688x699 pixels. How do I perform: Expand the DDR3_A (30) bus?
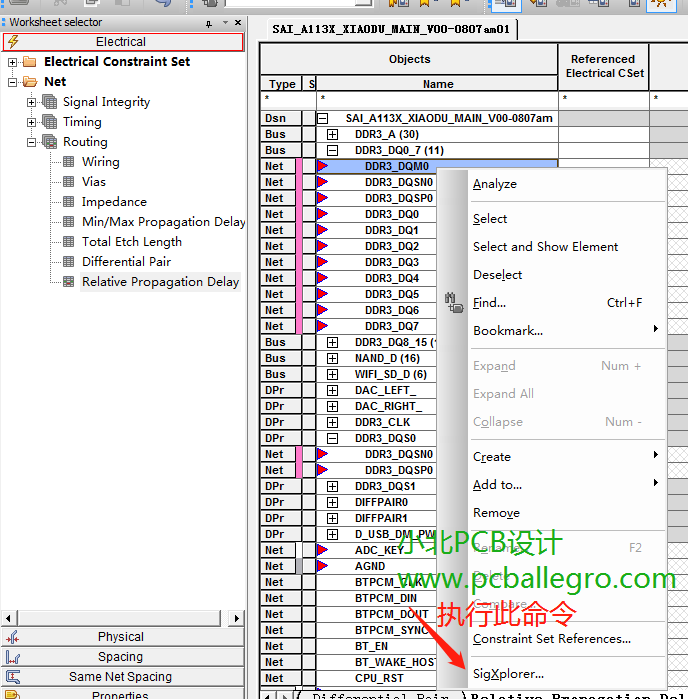[333, 134]
